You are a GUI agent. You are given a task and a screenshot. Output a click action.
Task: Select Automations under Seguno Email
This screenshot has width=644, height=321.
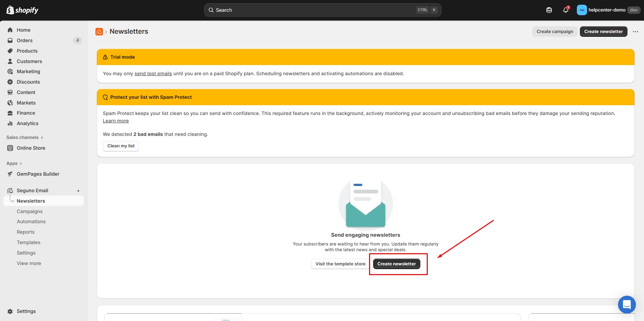click(x=31, y=222)
